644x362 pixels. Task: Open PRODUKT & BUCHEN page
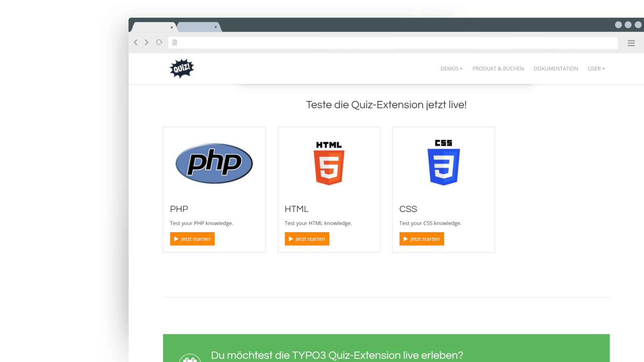pos(498,68)
